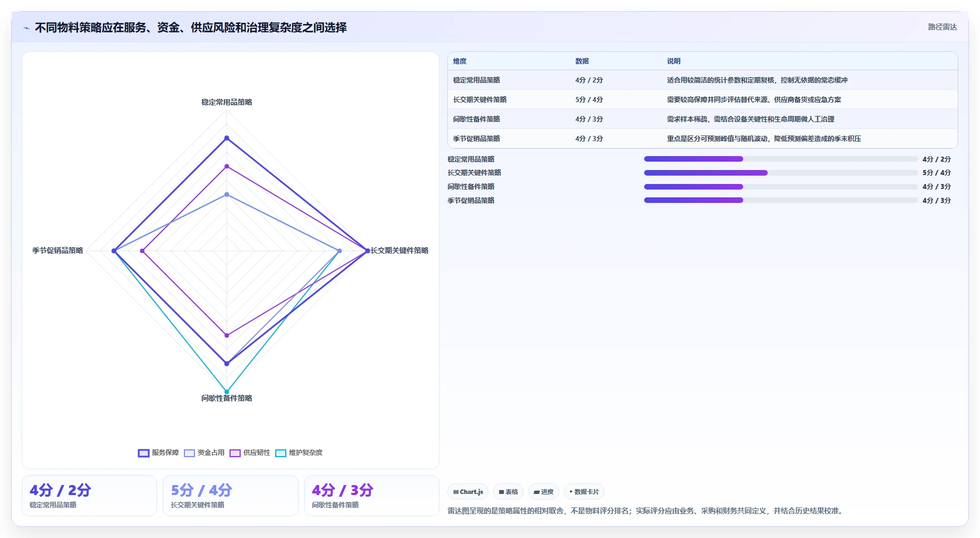Click description starting 需求样本稀疏
The height and width of the screenshot is (538, 980).
[750, 119]
